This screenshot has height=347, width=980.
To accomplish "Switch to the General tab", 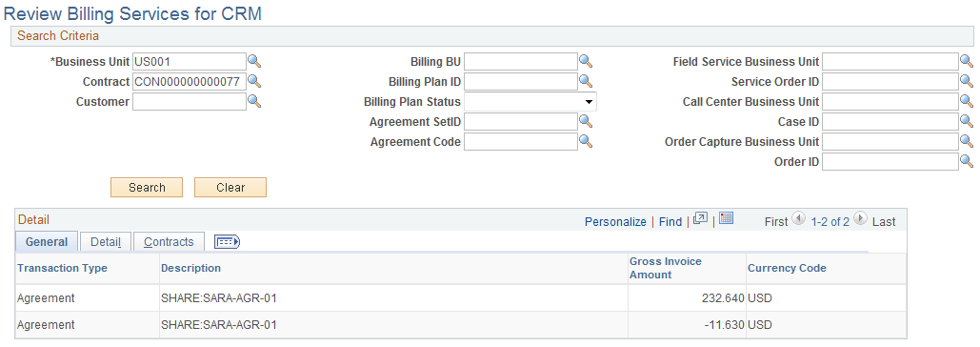I will click(47, 242).
